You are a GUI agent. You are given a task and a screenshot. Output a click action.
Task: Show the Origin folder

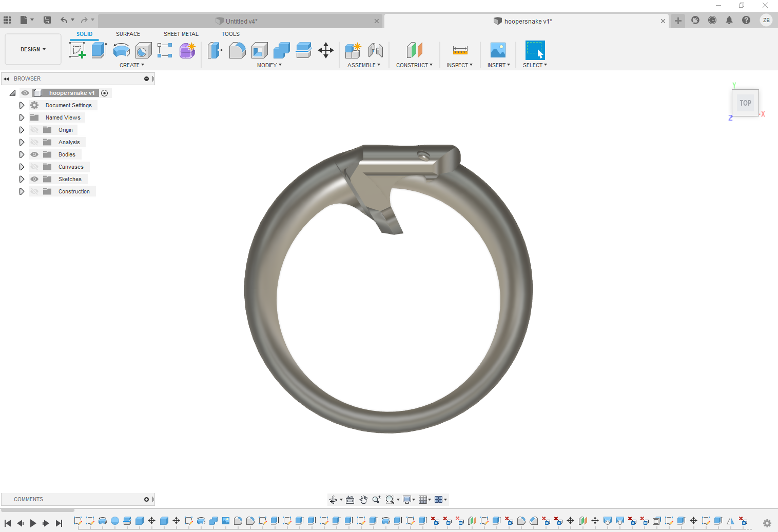click(x=34, y=130)
